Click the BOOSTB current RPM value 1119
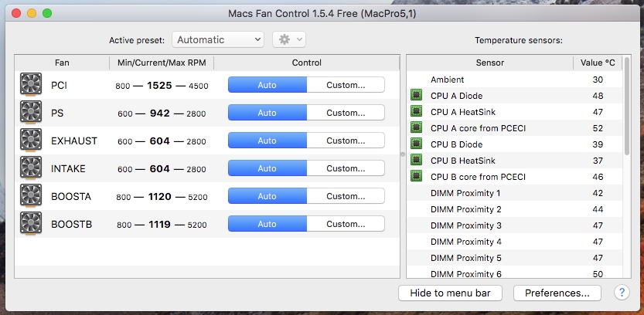The image size is (644, 315). 159,225
